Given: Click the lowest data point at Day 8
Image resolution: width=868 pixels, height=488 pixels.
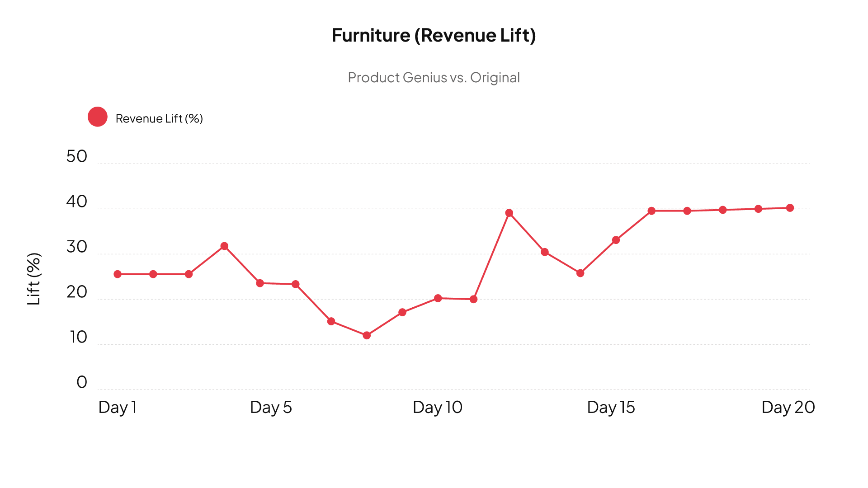Looking at the screenshot, I should (x=367, y=335).
